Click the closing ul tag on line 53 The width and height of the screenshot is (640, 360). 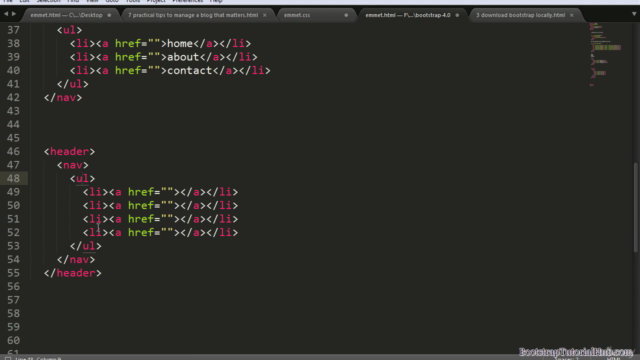click(x=86, y=246)
